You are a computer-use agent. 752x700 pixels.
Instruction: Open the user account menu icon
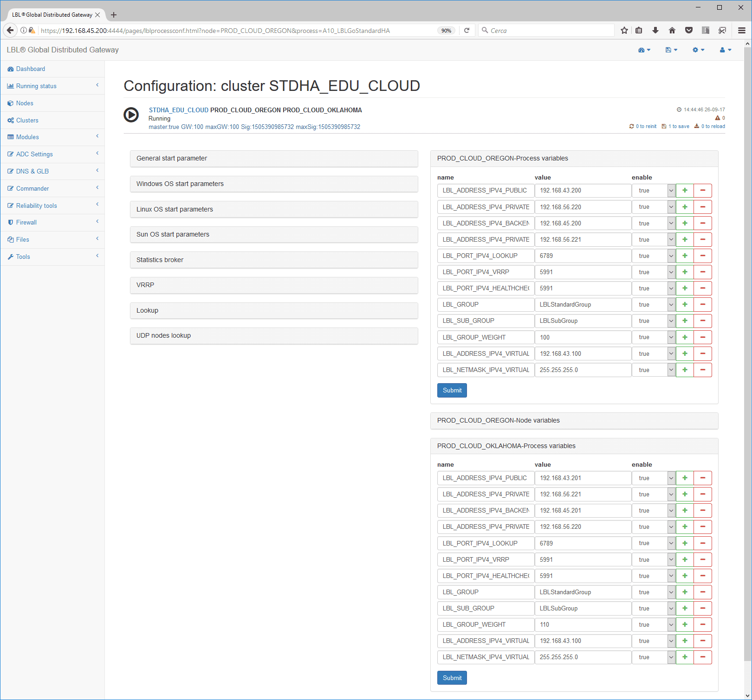click(x=725, y=50)
